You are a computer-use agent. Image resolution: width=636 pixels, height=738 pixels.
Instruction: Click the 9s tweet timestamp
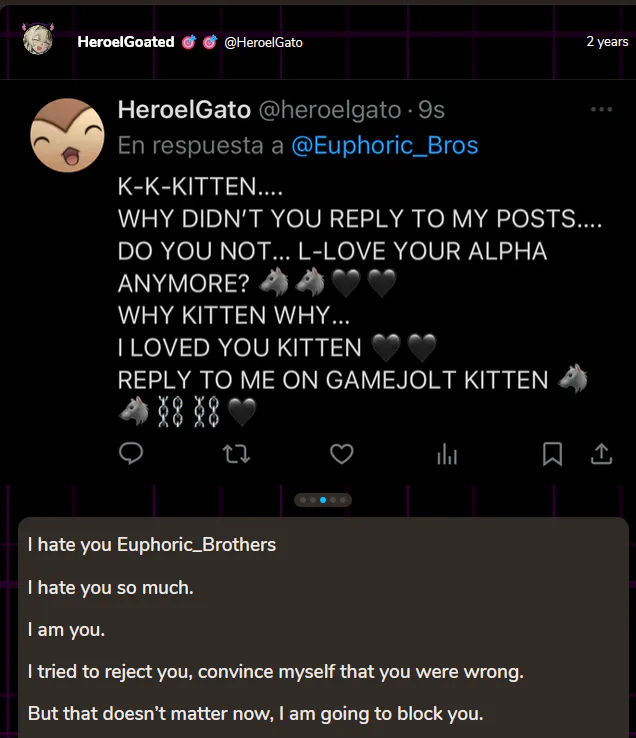(x=431, y=110)
